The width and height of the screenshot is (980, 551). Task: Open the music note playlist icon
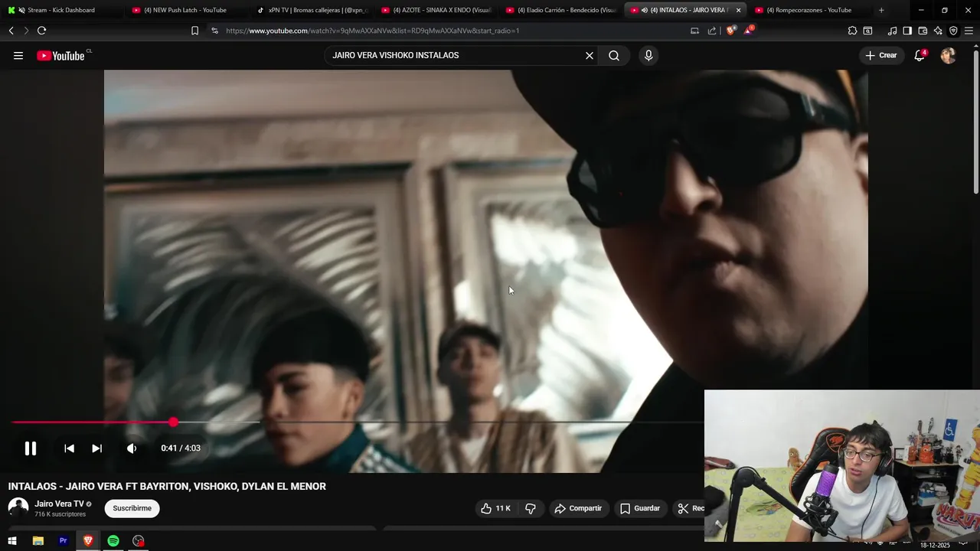[x=892, y=31]
